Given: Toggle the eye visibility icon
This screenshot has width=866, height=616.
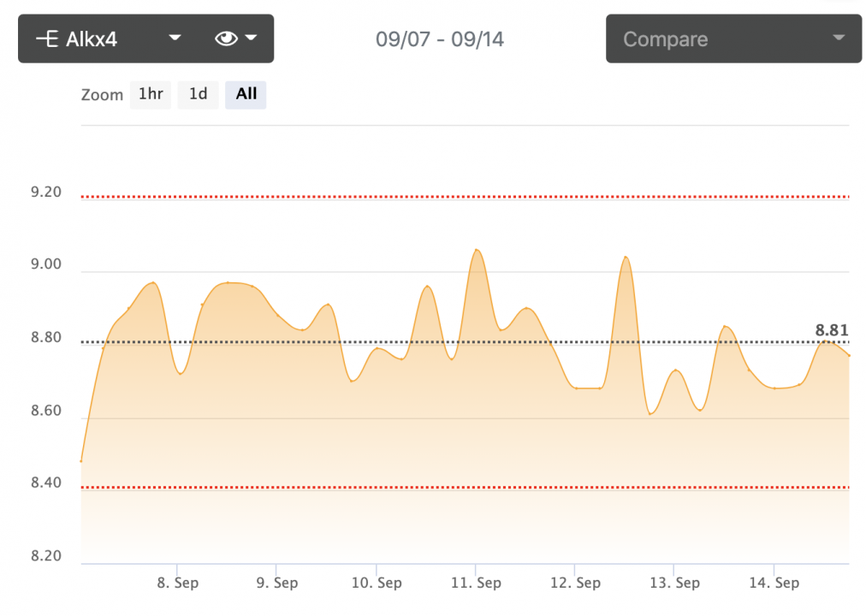Looking at the screenshot, I should [226, 38].
